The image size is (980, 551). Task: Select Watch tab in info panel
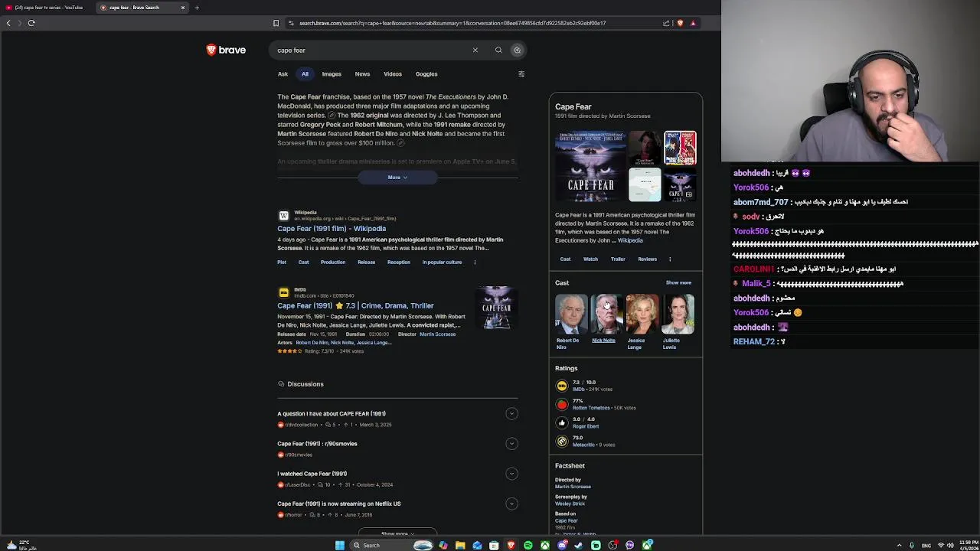[590, 259]
